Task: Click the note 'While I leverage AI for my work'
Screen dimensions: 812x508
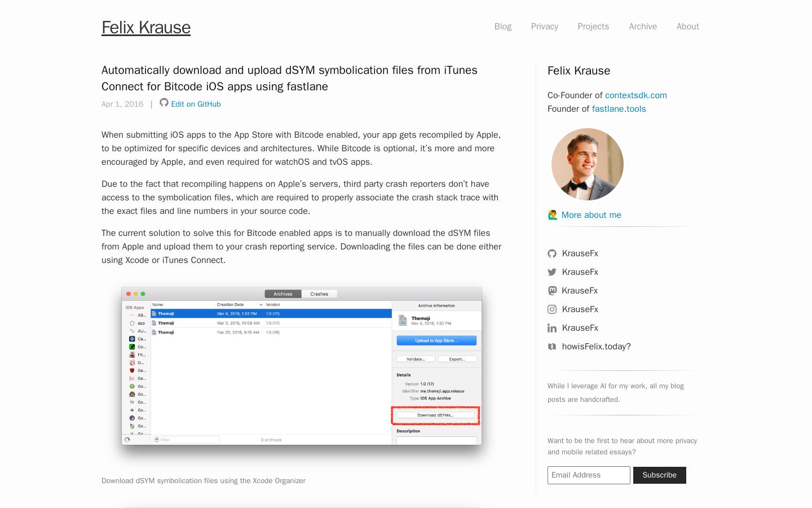Action: tap(616, 393)
